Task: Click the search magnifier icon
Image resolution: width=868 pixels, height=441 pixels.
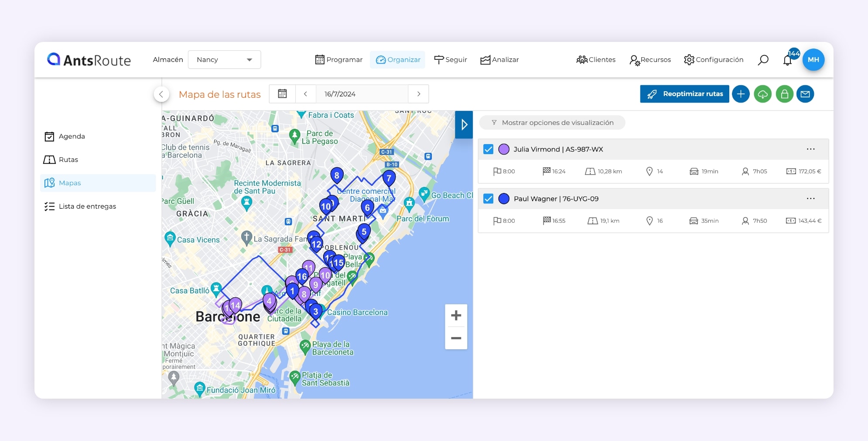Action: click(763, 60)
